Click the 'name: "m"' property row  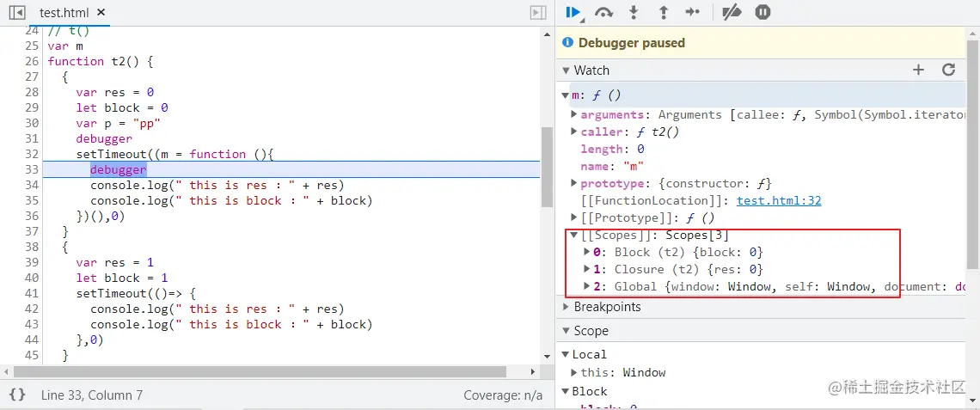(x=612, y=166)
